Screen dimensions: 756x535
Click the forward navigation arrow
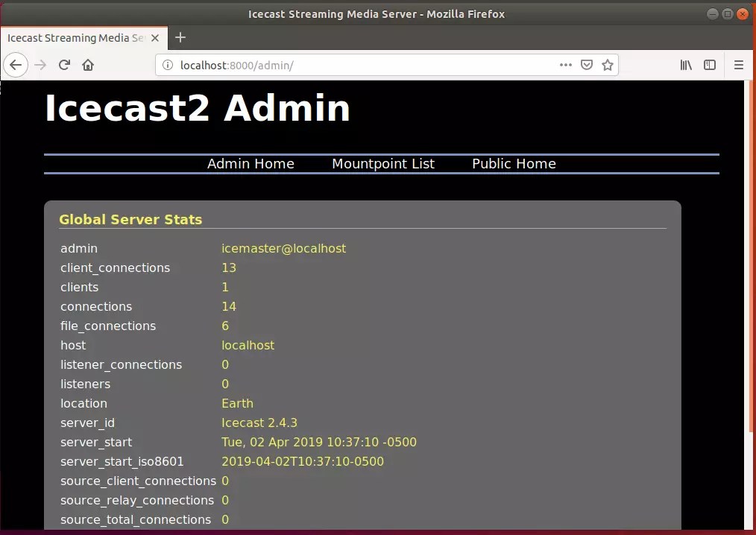40,65
